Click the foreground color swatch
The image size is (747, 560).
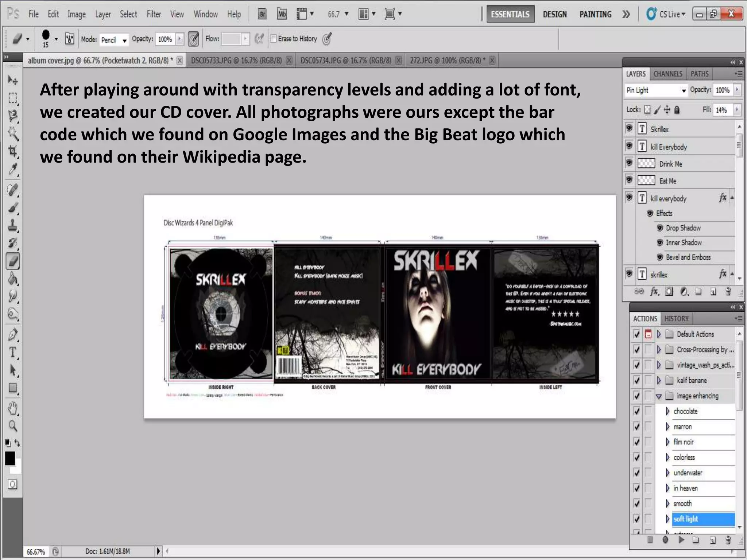point(10,458)
